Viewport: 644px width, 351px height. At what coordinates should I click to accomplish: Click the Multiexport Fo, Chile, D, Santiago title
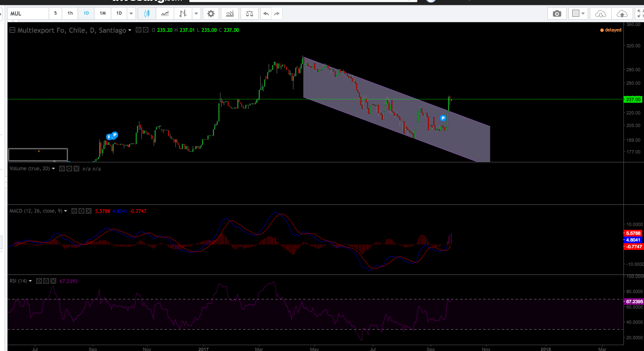(72, 30)
